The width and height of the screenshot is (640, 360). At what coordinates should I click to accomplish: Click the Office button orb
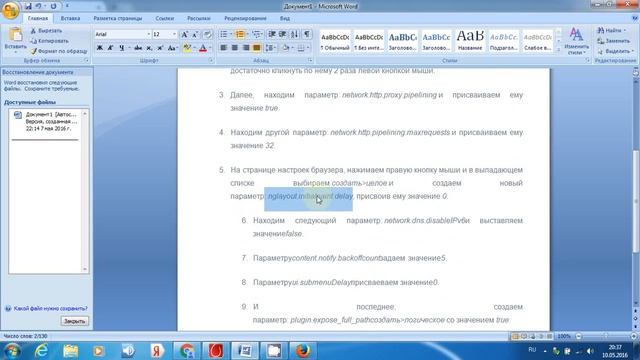pyautogui.click(x=10, y=10)
